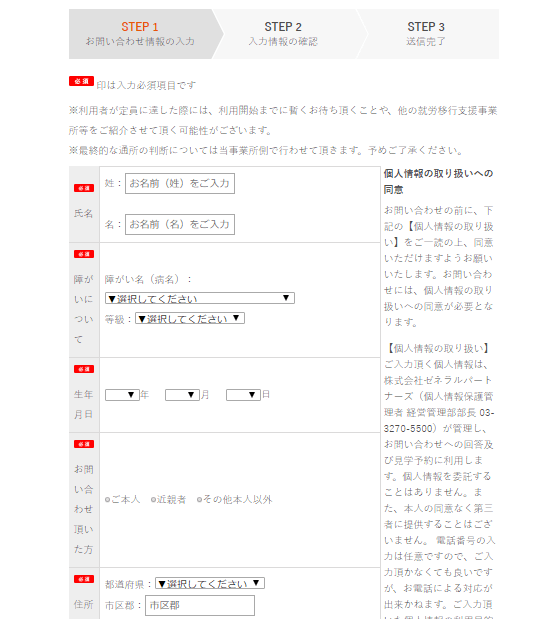Image resolution: width=546 pixels, height=619 pixels.
Task: Click the 必須 badge above 生年月日
Action: point(84,369)
